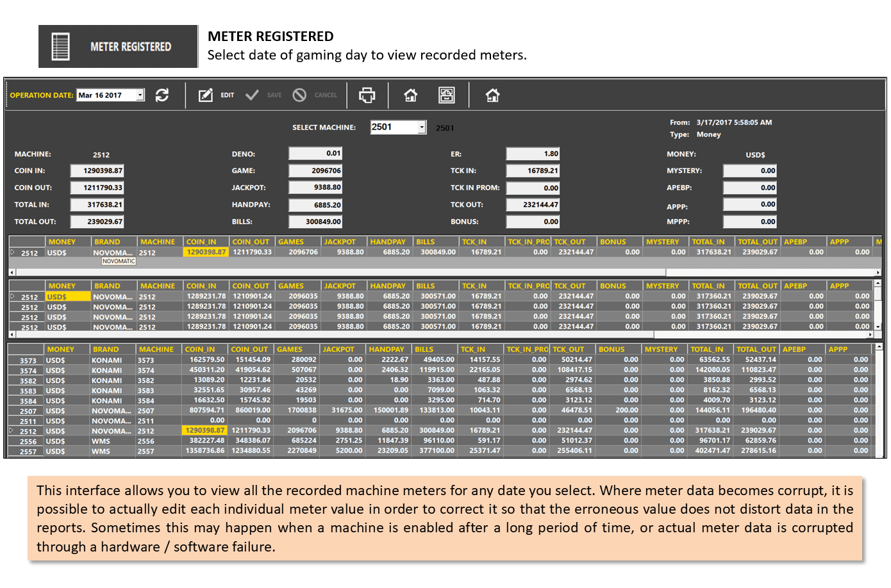The height and width of the screenshot is (588, 891).
Task: Click the COIN IN value field
Action: tap(97, 171)
